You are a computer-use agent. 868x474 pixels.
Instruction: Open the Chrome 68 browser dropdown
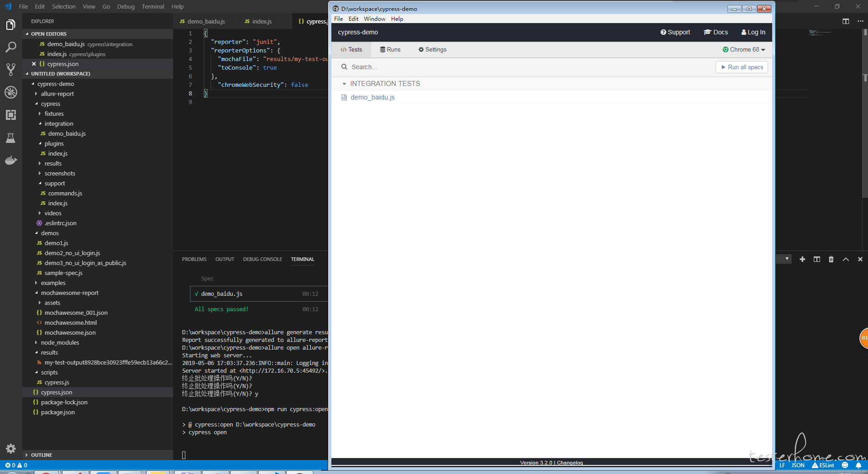[744, 50]
